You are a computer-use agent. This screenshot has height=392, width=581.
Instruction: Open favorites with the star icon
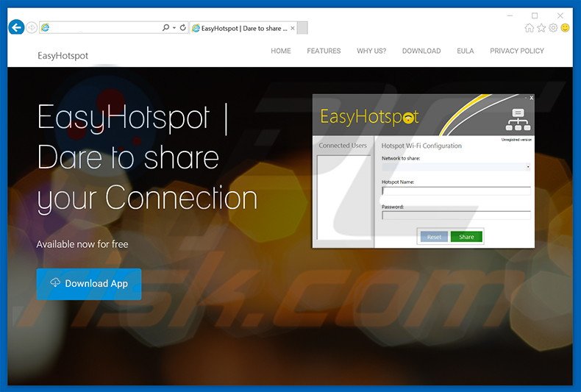541,28
